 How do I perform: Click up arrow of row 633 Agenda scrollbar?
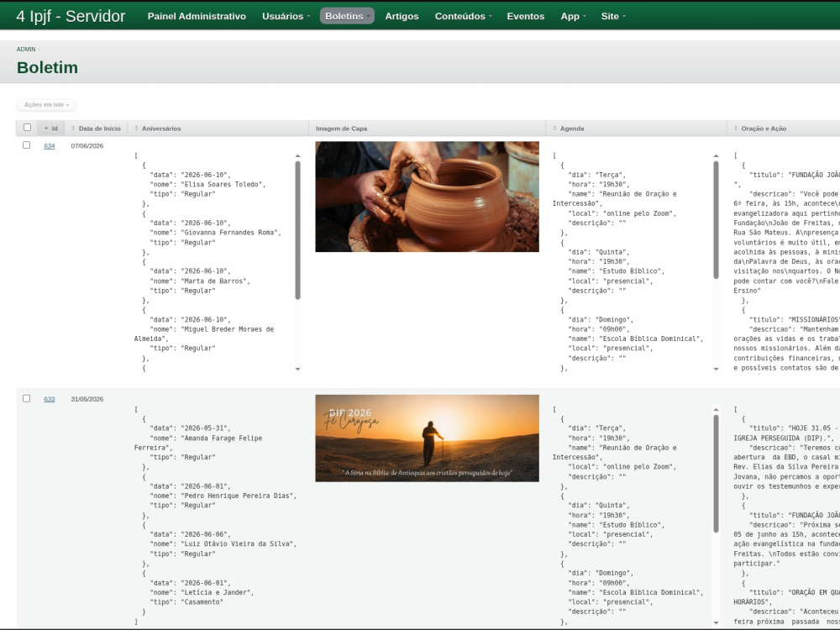point(716,409)
